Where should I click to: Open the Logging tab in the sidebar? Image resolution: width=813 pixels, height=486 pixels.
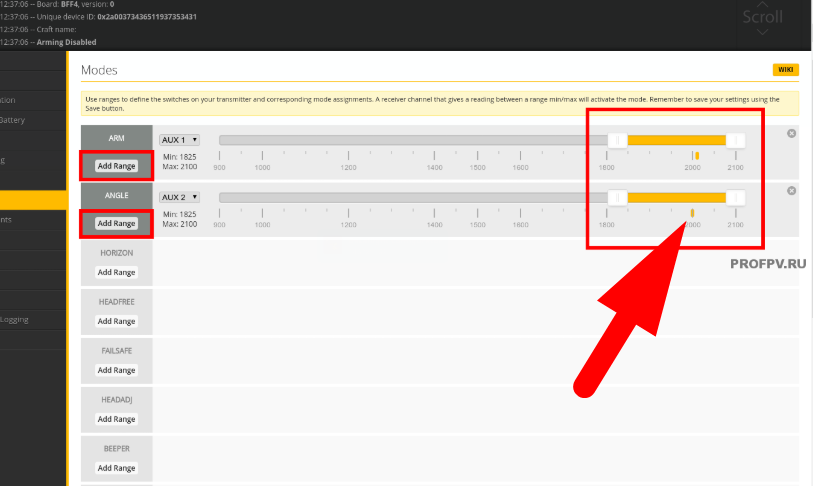[16, 320]
